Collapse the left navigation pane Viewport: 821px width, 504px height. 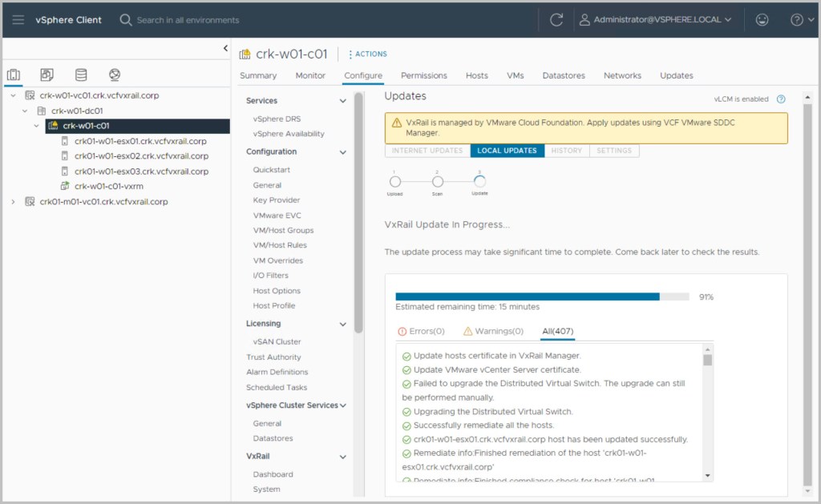click(x=225, y=49)
